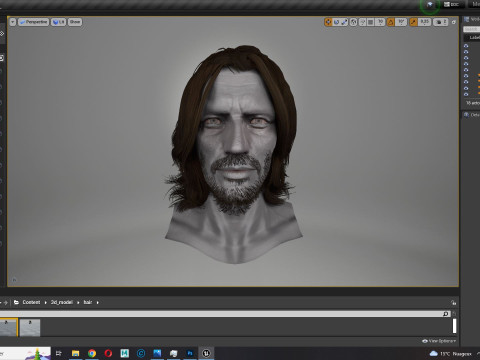Open the viewport options dropdown arrow

[13, 22]
